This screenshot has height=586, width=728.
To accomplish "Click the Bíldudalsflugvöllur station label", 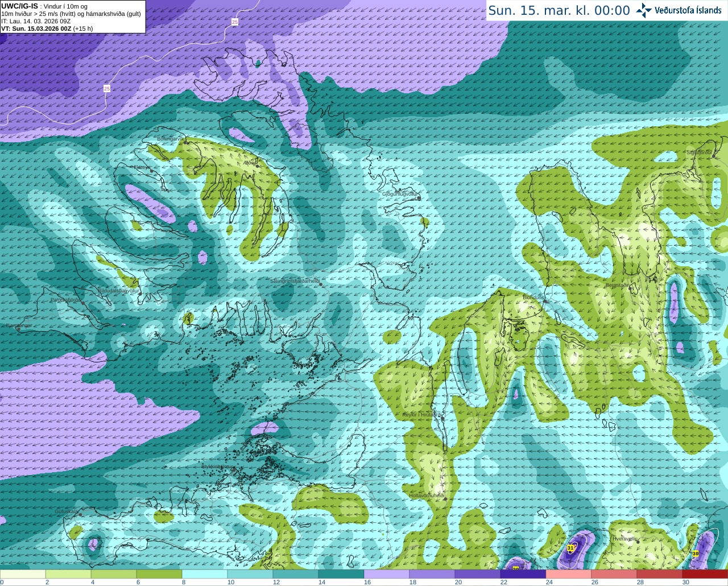I will click(x=118, y=291).
